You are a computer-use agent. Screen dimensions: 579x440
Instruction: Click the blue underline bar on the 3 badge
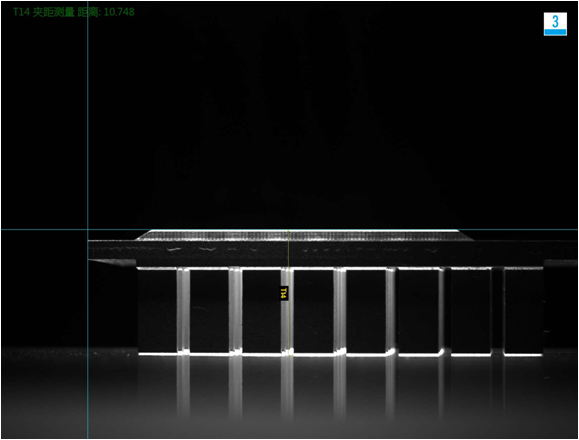[555, 32]
